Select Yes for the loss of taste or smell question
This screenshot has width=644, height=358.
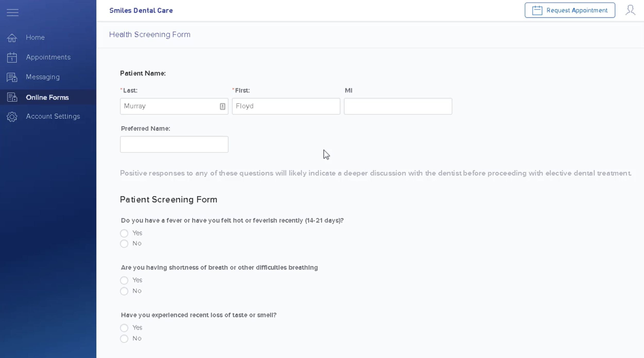(124, 328)
